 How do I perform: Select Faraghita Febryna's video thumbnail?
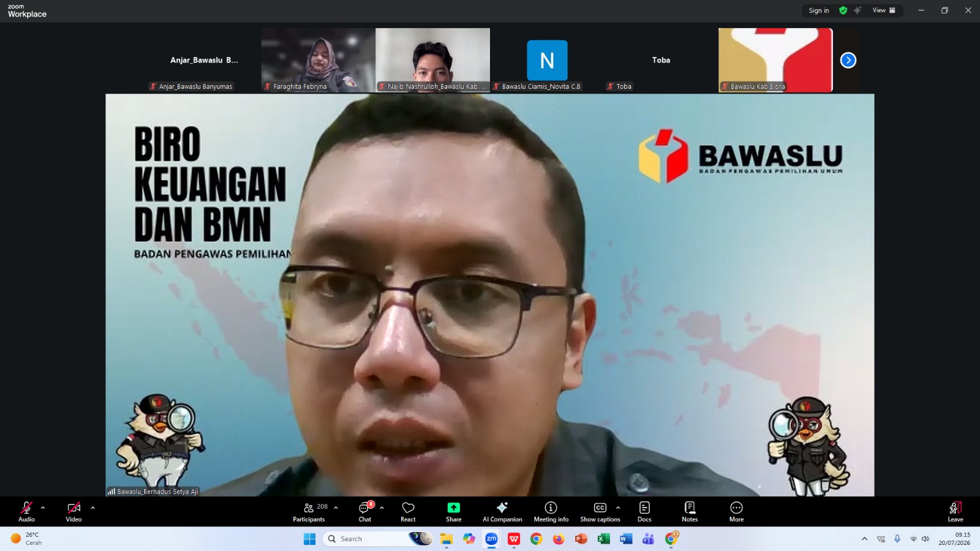coord(318,60)
